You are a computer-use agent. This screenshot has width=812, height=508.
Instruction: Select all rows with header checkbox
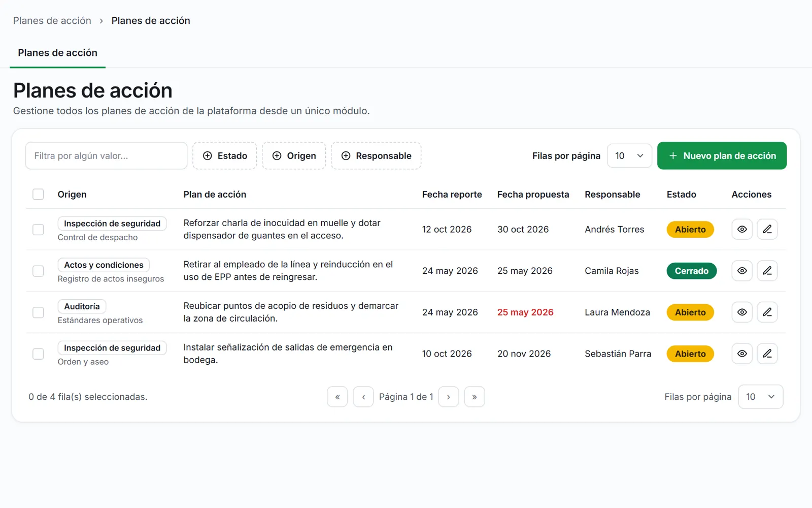(x=38, y=195)
